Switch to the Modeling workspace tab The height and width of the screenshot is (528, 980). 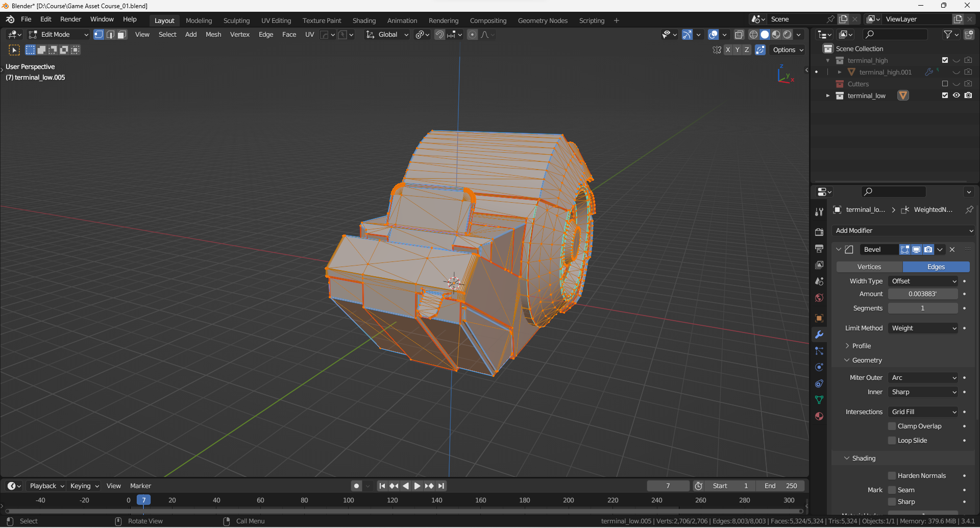tap(199, 21)
